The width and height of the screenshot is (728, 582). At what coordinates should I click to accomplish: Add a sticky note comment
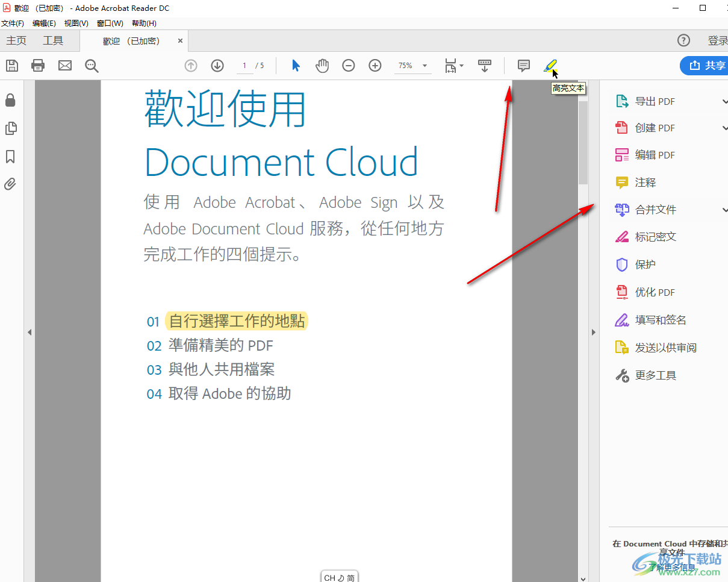(524, 66)
